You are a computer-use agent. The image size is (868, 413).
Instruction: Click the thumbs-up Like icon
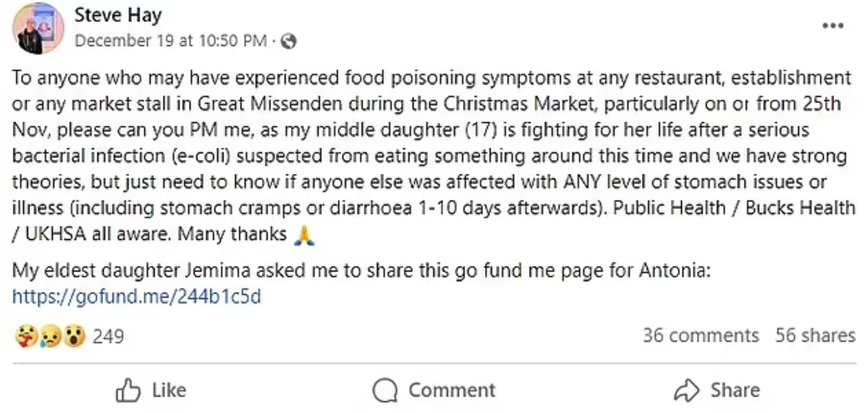tap(128, 390)
